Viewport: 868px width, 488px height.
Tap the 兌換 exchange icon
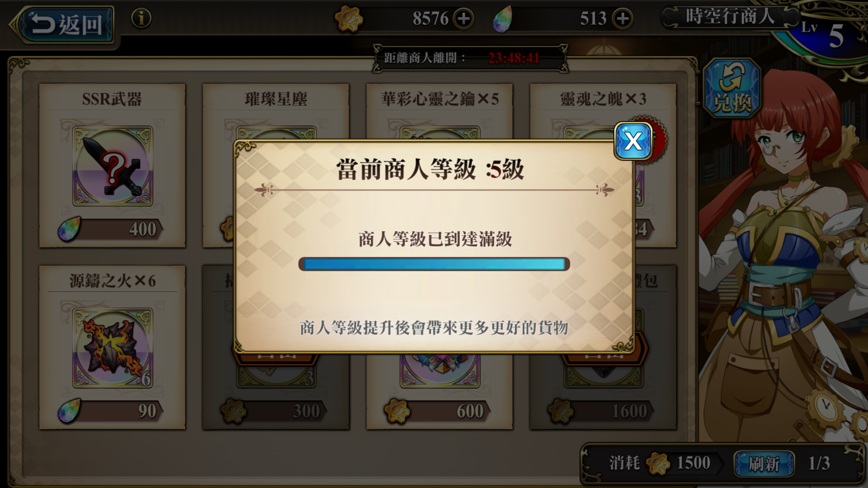tap(732, 89)
